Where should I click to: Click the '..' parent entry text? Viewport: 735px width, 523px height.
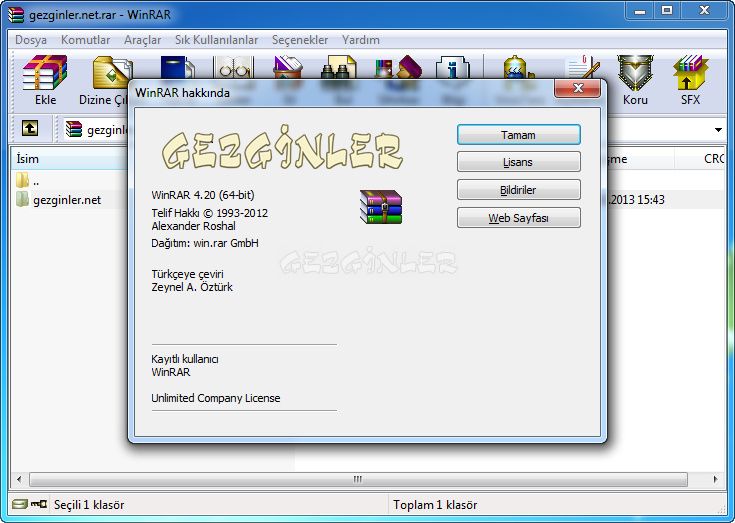(36, 181)
